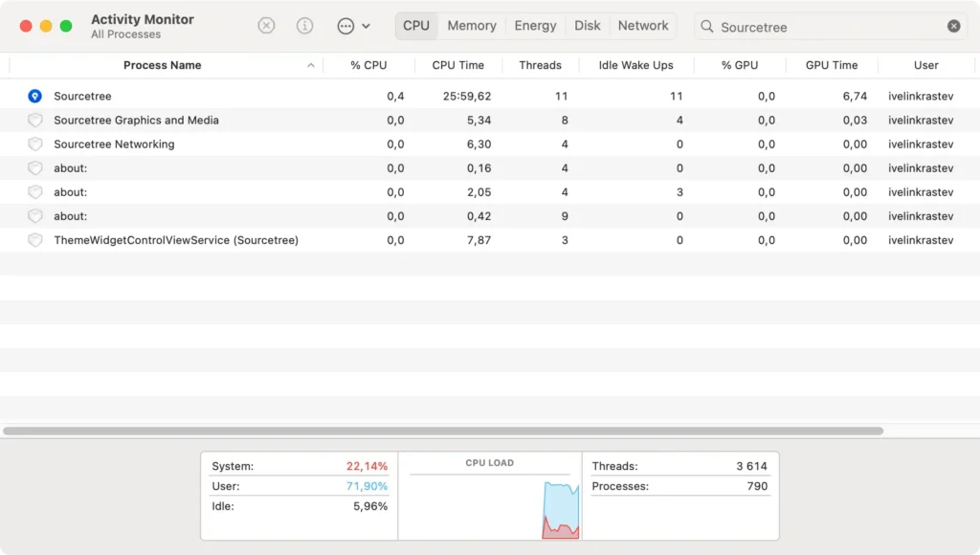Open the process info (i) icon
The width and height of the screenshot is (980, 555).
(304, 26)
